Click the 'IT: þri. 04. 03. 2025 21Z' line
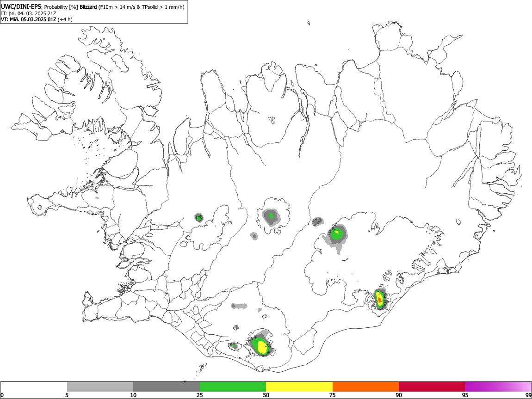This screenshot has width=532, height=399. tap(29, 13)
